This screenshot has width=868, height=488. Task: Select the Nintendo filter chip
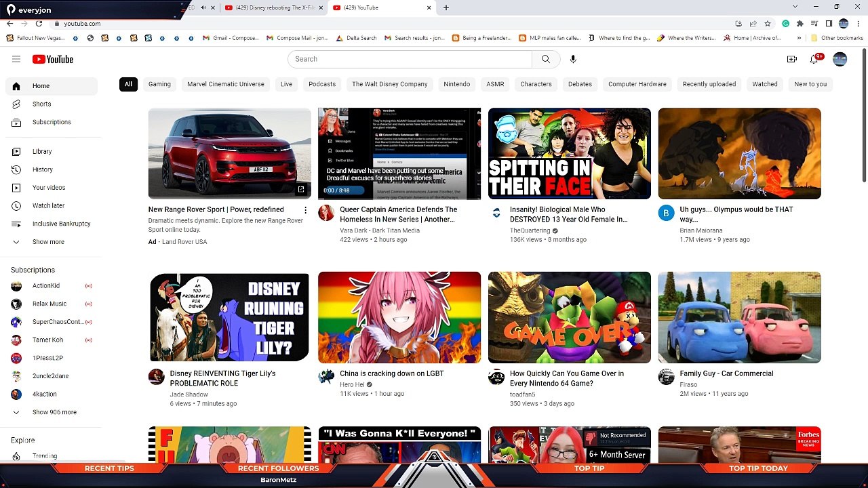457,84
